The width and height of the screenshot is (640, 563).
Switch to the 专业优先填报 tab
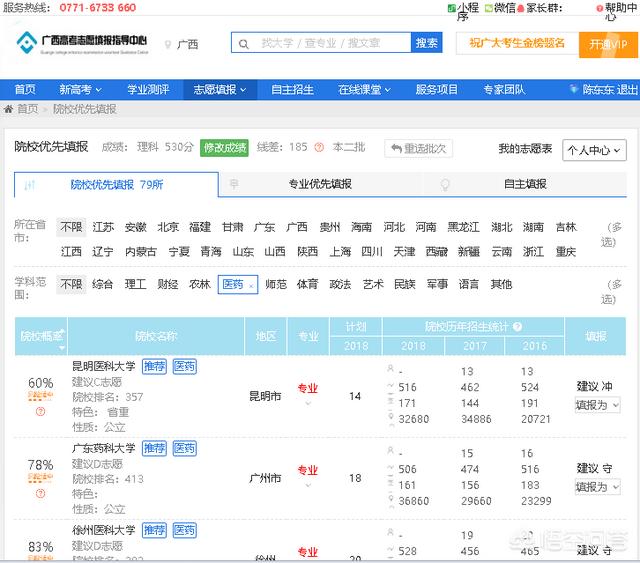tap(320, 184)
